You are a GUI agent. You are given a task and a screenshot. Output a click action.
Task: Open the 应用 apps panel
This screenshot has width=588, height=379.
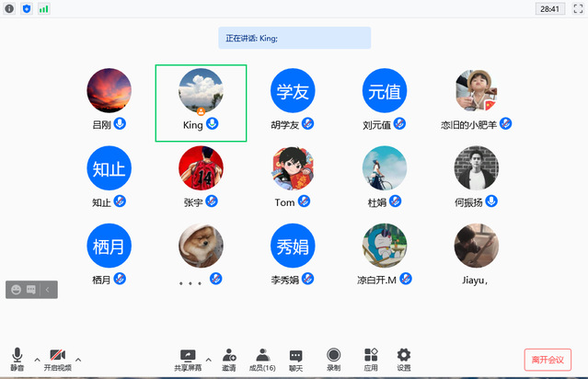tap(371, 355)
